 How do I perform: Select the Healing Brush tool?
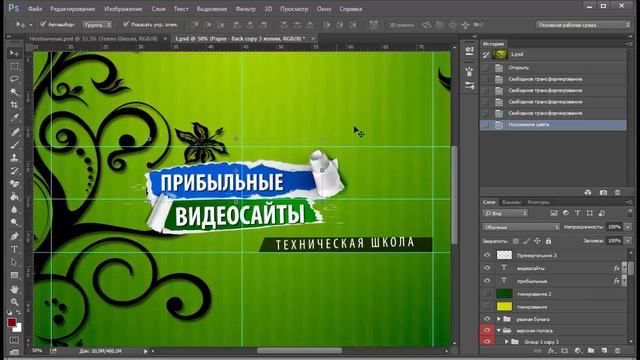pyautogui.click(x=14, y=132)
